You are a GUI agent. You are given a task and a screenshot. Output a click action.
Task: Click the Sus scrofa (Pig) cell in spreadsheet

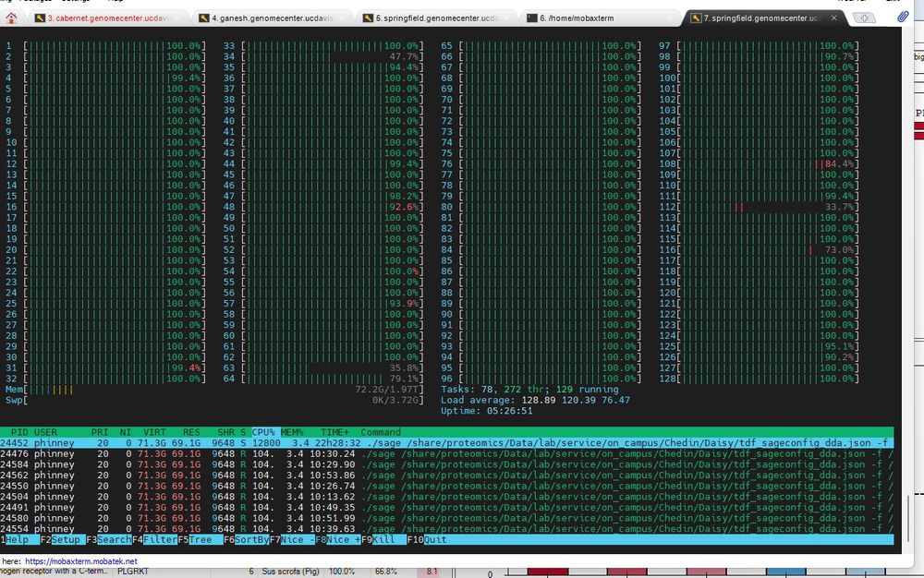[x=289, y=572]
